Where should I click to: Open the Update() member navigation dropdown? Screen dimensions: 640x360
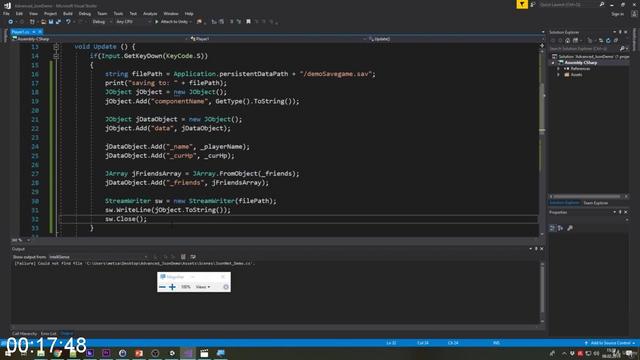456,39
